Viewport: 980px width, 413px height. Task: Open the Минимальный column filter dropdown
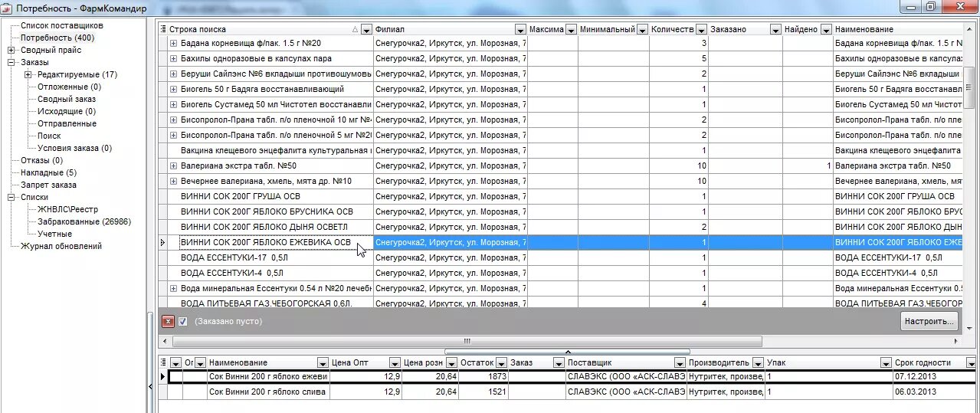pos(642,29)
